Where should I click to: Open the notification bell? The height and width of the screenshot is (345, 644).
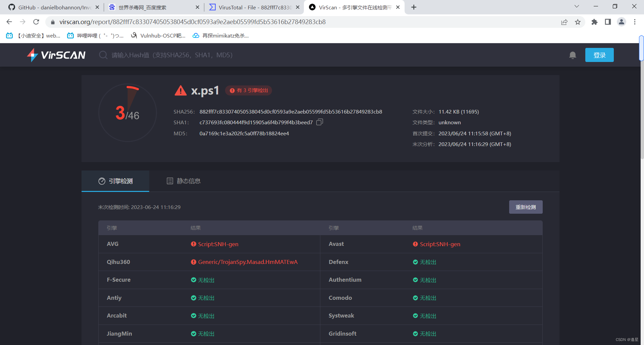tap(573, 55)
